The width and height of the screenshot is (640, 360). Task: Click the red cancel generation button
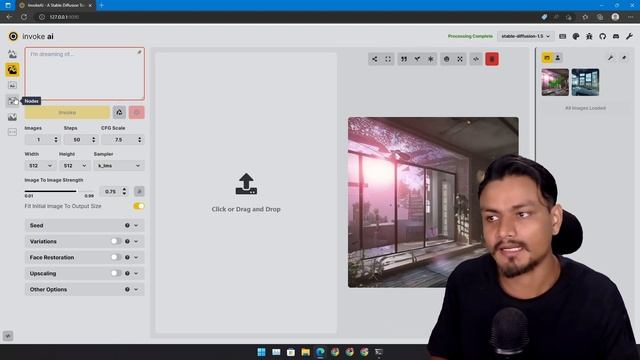[x=137, y=112]
